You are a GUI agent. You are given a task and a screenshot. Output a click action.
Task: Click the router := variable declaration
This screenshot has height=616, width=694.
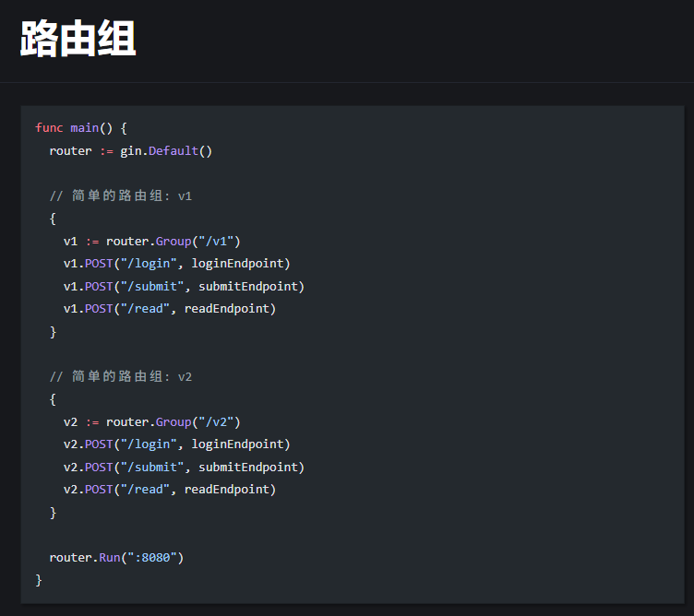71,150
